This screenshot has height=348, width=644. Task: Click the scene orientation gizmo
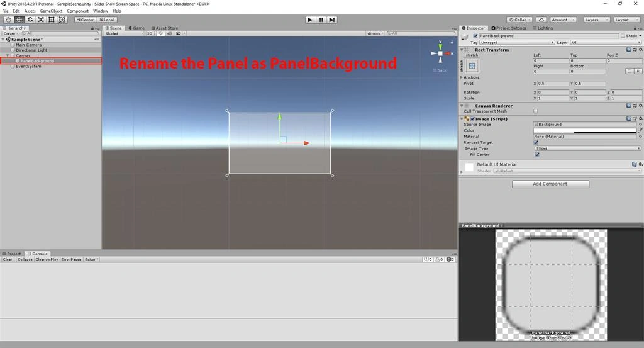click(440, 53)
